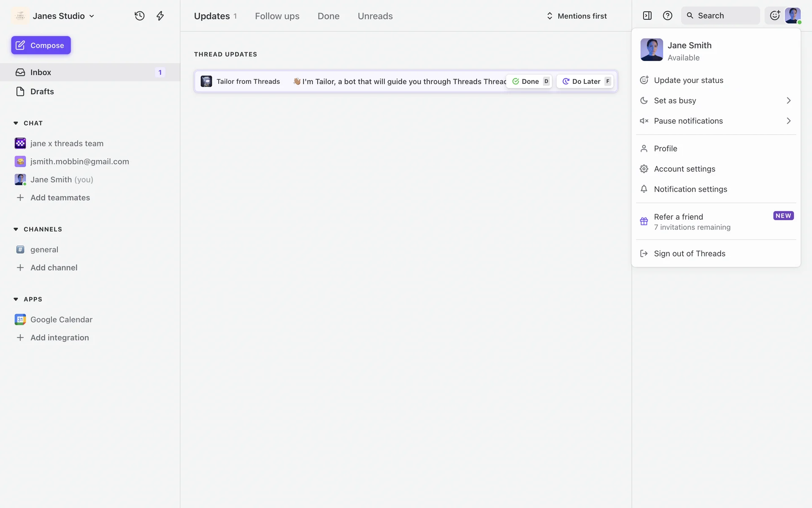Click the plus icon next to Add channel

coord(20,268)
